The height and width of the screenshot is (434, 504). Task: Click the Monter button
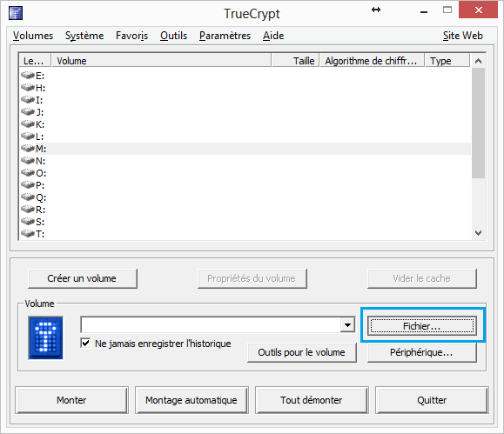click(x=71, y=400)
